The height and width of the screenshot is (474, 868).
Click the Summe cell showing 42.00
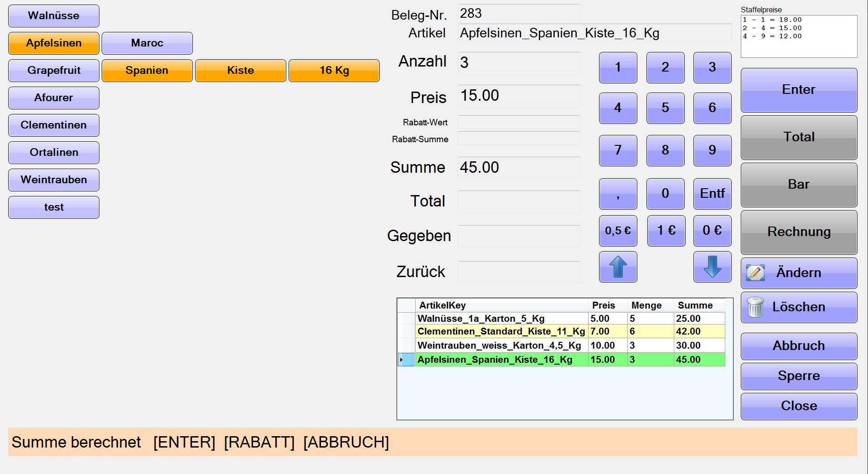[699, 331]
